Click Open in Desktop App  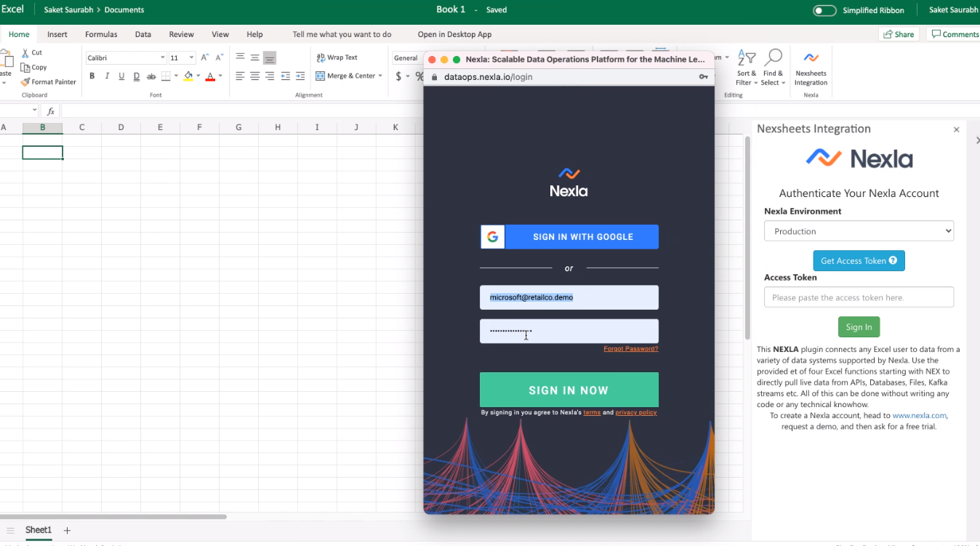coord(454,34)
